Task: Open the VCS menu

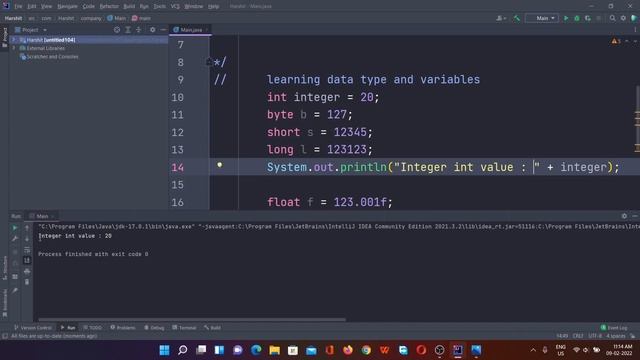Action: [x=175, y=7]
